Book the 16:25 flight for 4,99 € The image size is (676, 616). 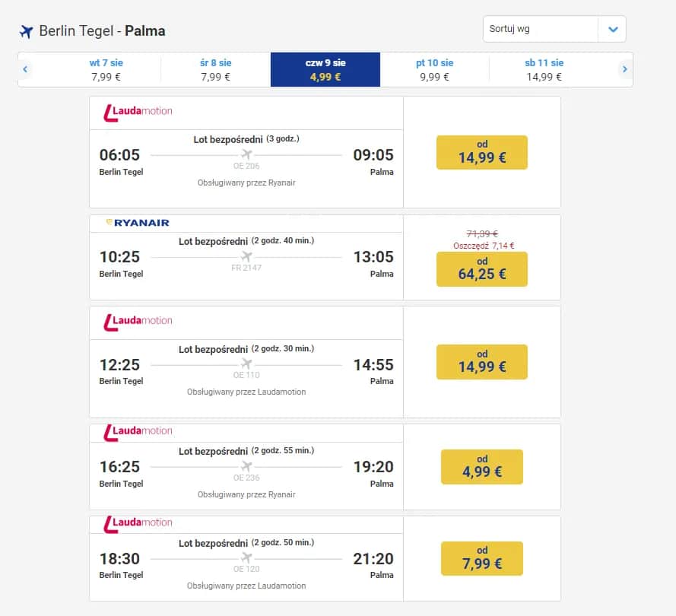pos(482,466)
